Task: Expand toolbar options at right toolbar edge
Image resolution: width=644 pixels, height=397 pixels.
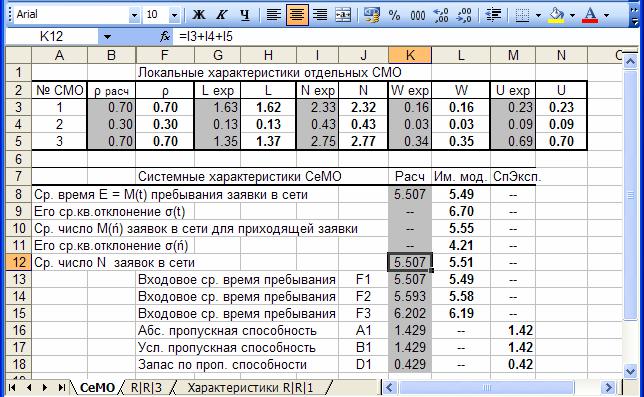Action: [x=634, y=15]
